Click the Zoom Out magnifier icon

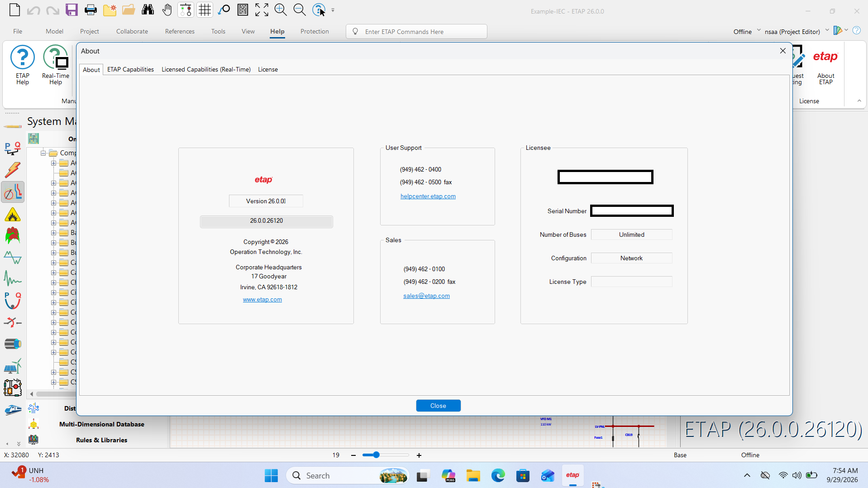300,10
